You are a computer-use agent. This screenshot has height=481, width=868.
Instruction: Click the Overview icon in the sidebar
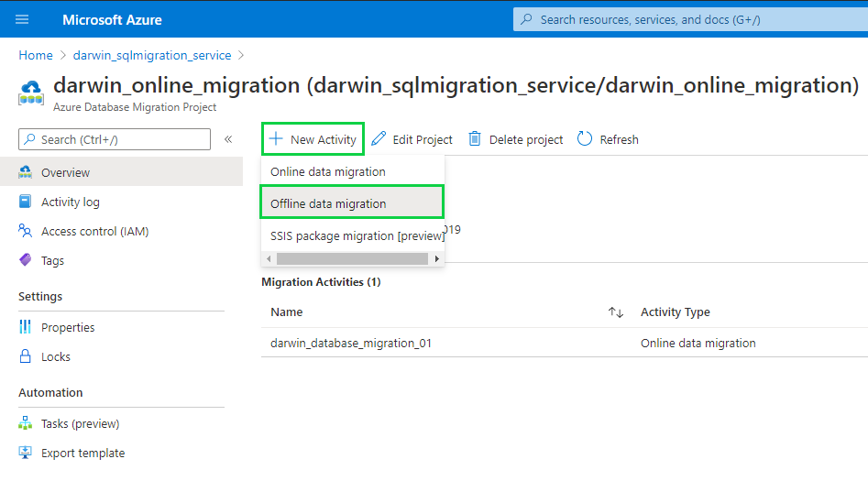26,172
